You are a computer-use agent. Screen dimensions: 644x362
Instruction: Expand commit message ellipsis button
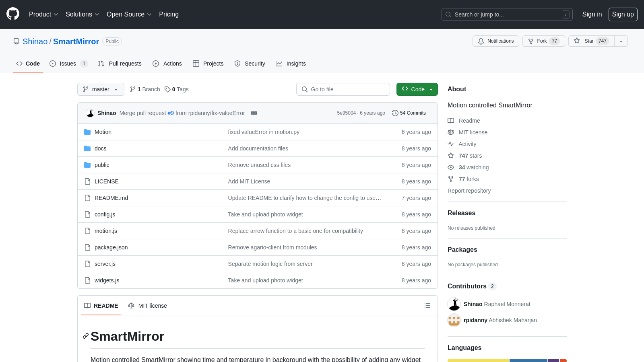(254, 113)
